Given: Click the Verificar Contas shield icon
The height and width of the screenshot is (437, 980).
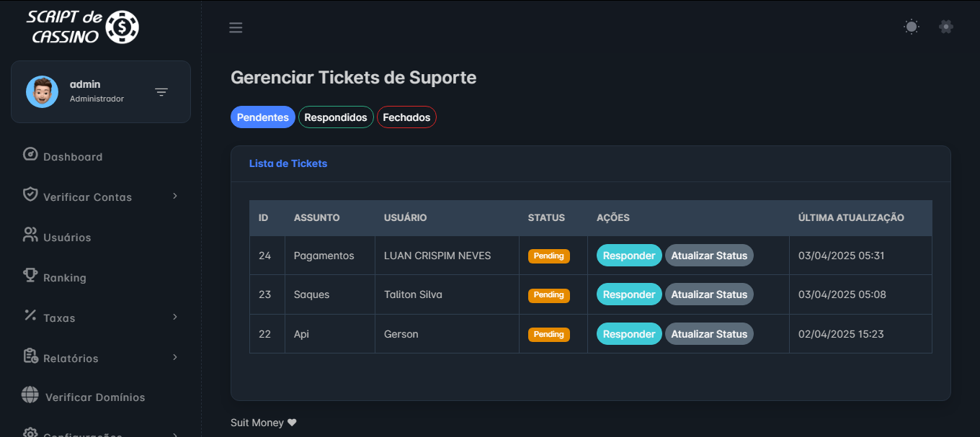Looking at the screenshot, I should [30, 194].
